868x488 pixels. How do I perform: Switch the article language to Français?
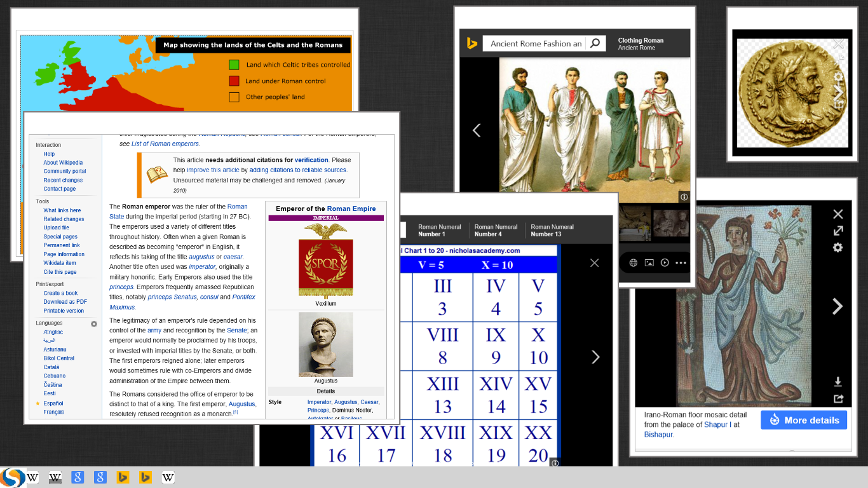point(54,412)
